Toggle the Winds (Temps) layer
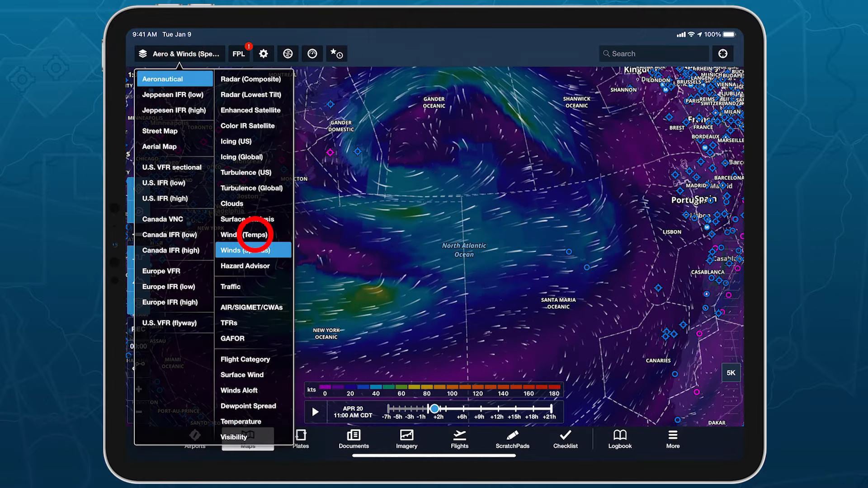 point(244,235)
